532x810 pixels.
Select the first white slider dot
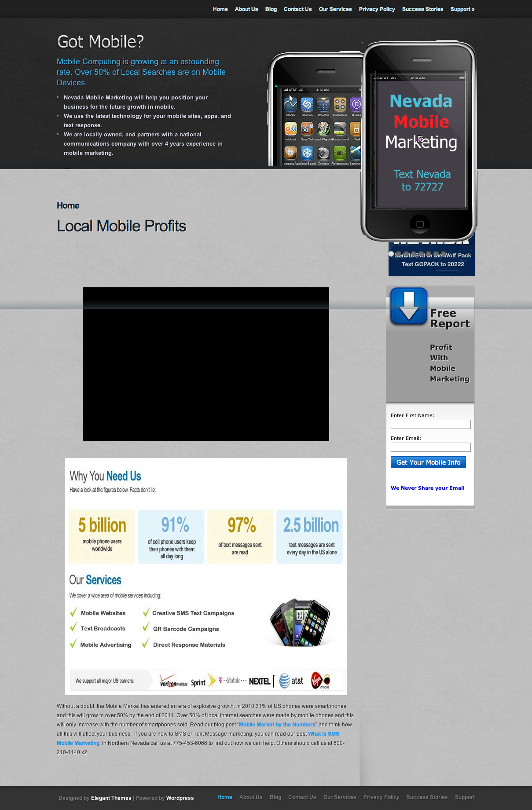point(391,254)
